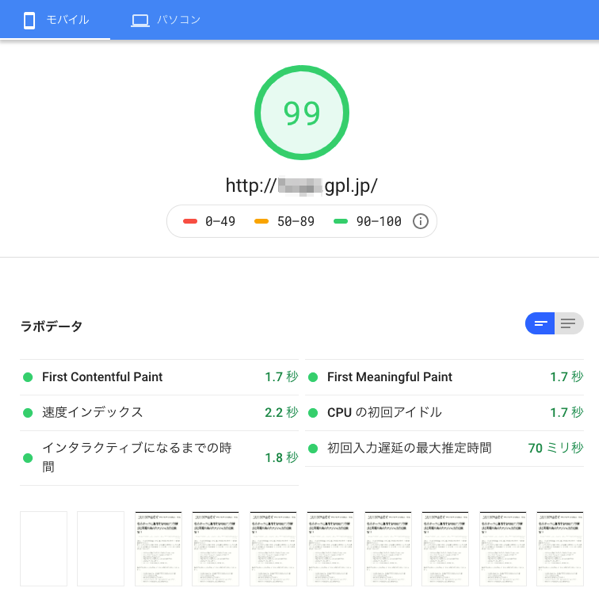Click the laptop computer icon
This screenshot has width=599, height=600.
pyautogui.click(x=140, y=20)
